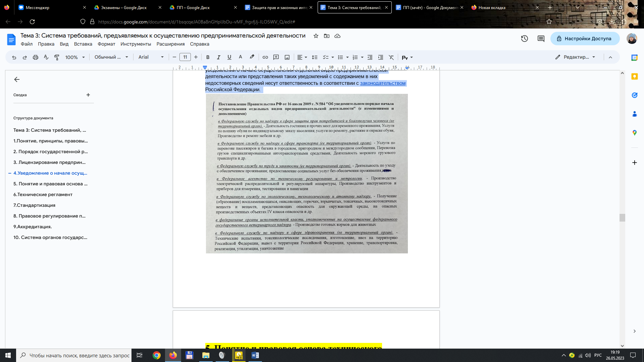Viewport: 644px width, 362px height.
Task: Click Настройки Доступа share button
Action: click(x=584, y=39)
